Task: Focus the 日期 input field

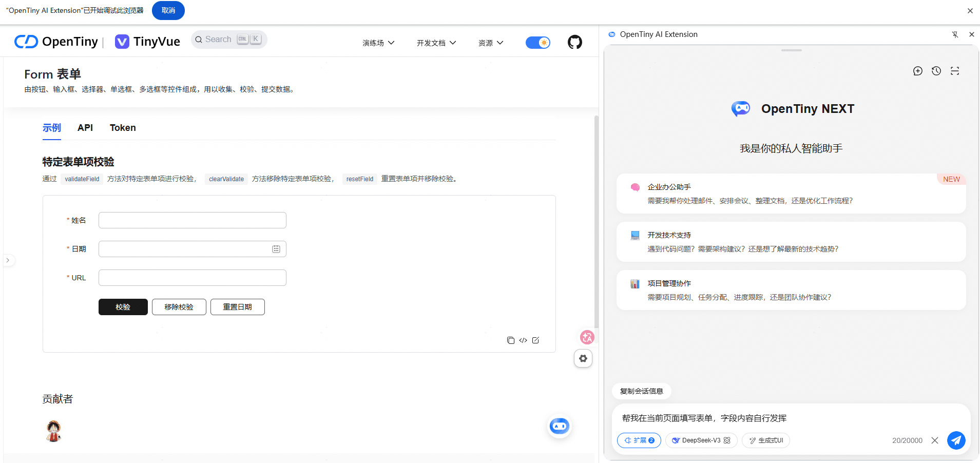Action: (x=193, y=249)
